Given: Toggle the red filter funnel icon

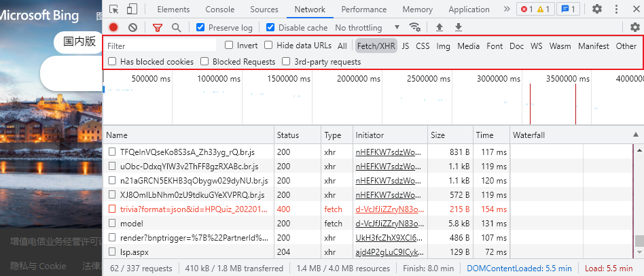Looking at the screenshot, I should click(158, 27).
